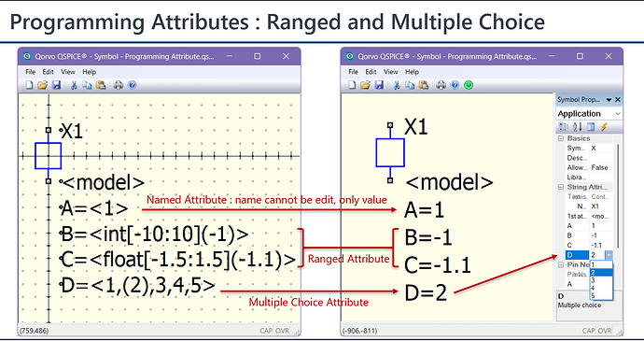
Task: Click Copy icon in right window toolbar
Action: (410, 85)
